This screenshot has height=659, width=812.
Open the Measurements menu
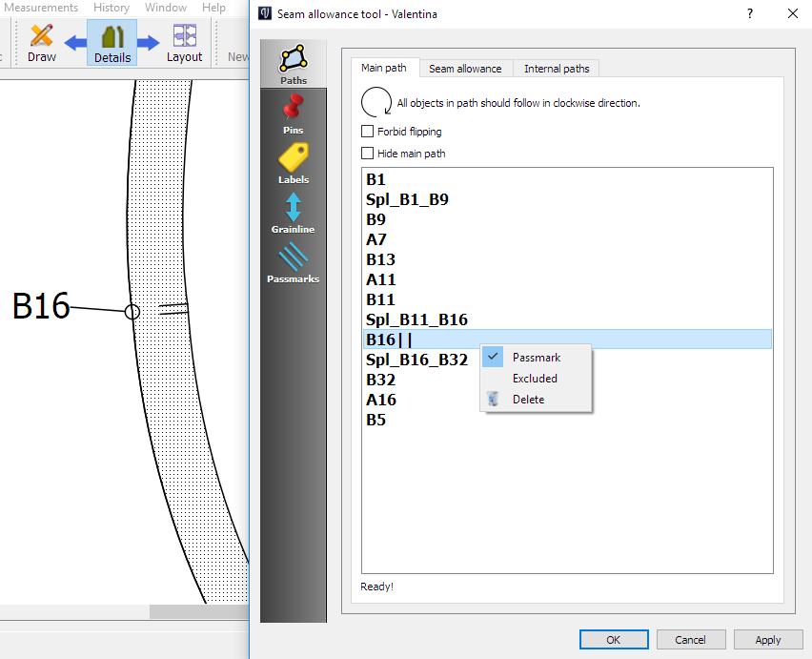(x=41, y=8)
